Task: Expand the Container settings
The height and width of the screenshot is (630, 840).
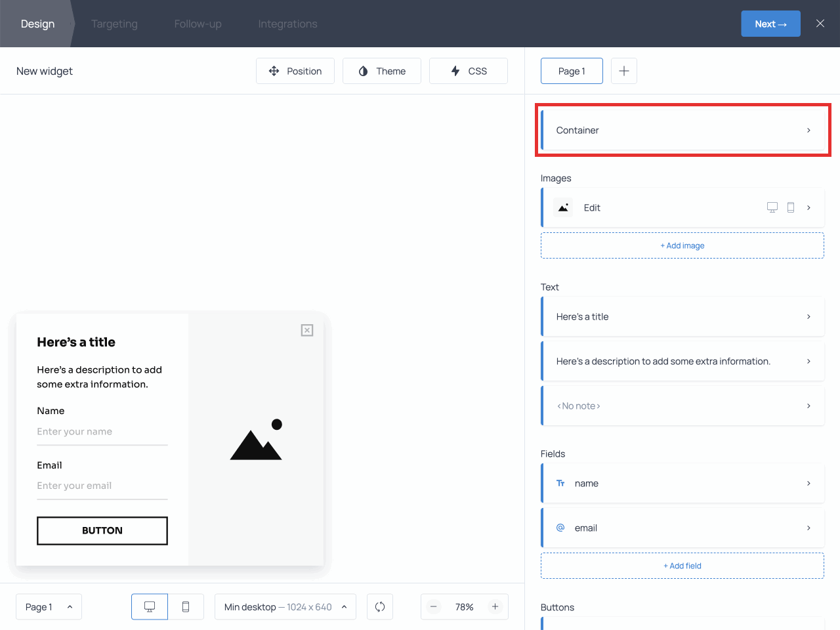Action: (682, 130)
